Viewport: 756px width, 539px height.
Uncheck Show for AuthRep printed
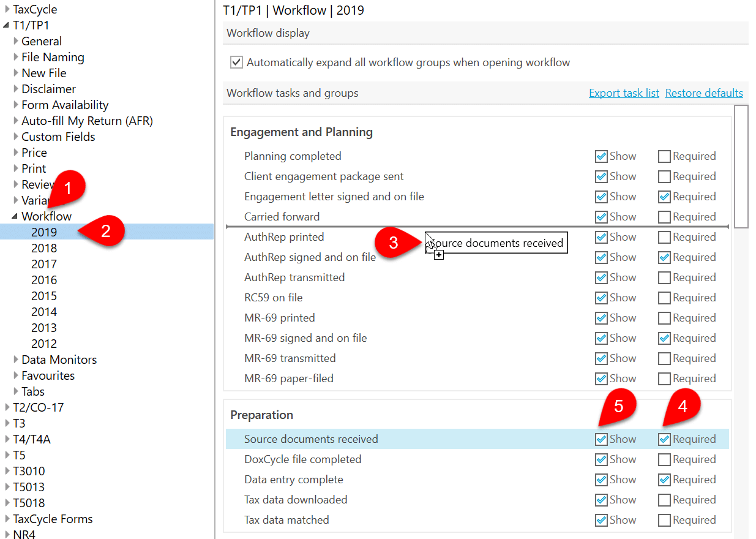click(x=601, y=237)
